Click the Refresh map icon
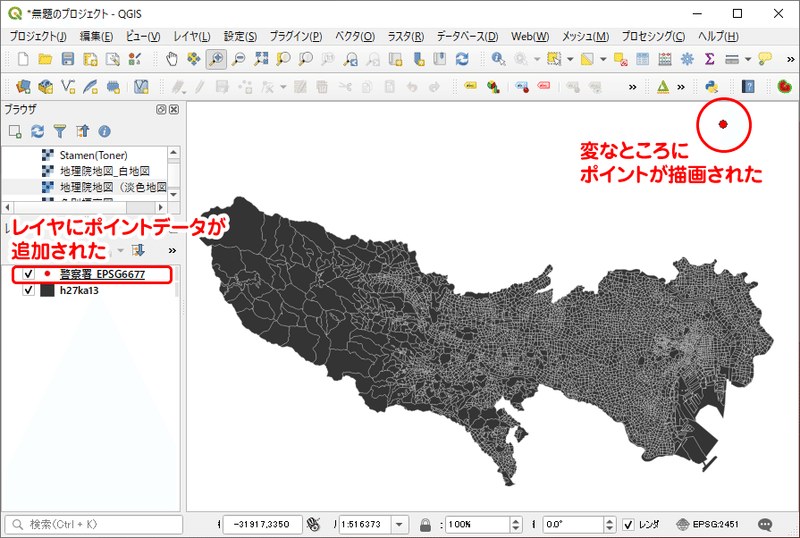Screen dimensions: 800x538 point(462,59)
